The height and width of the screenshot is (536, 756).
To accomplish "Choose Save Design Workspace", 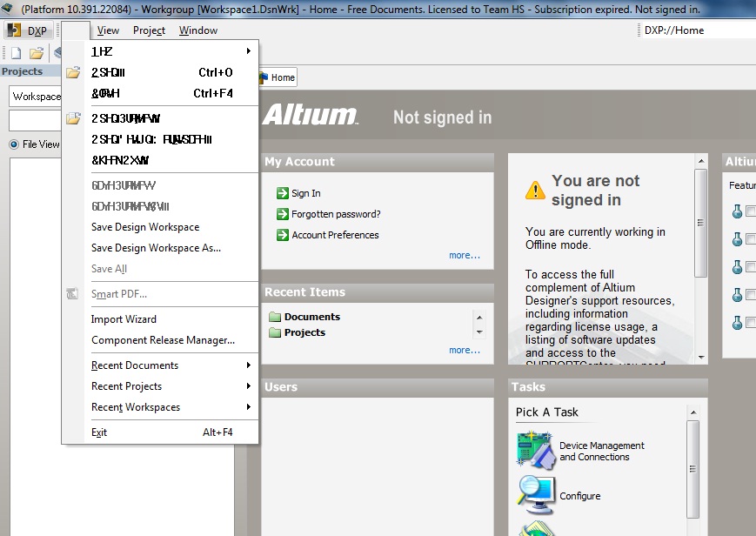I will (x=162, y=227).
